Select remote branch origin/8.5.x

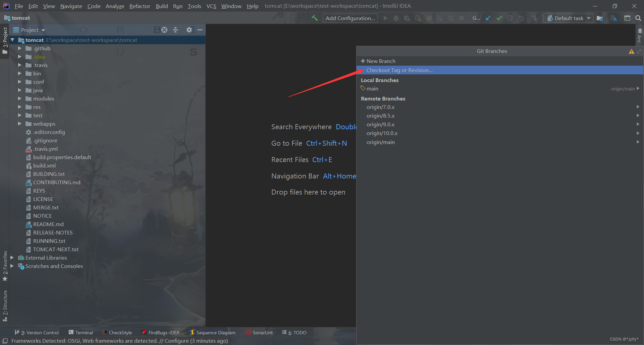click(x=500, y=116)
